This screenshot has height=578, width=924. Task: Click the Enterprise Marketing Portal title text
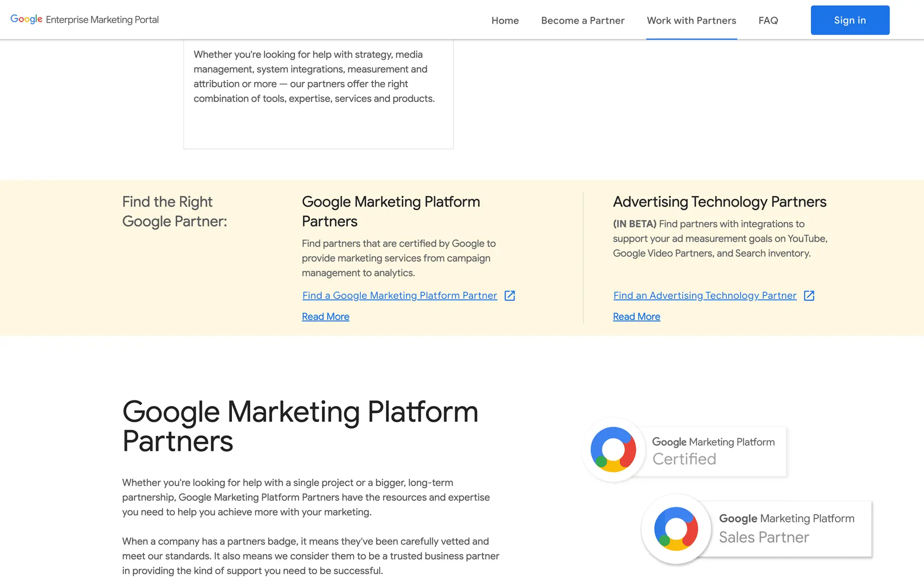click(102, 20)
